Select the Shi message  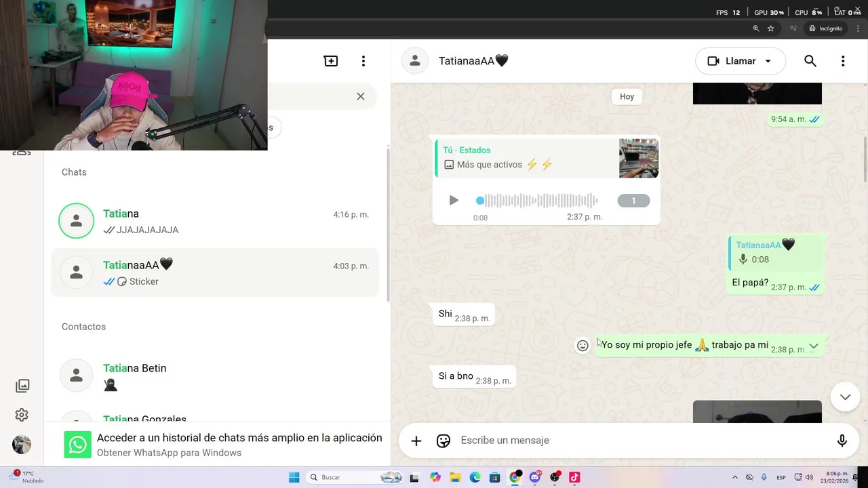coord(464,314)
